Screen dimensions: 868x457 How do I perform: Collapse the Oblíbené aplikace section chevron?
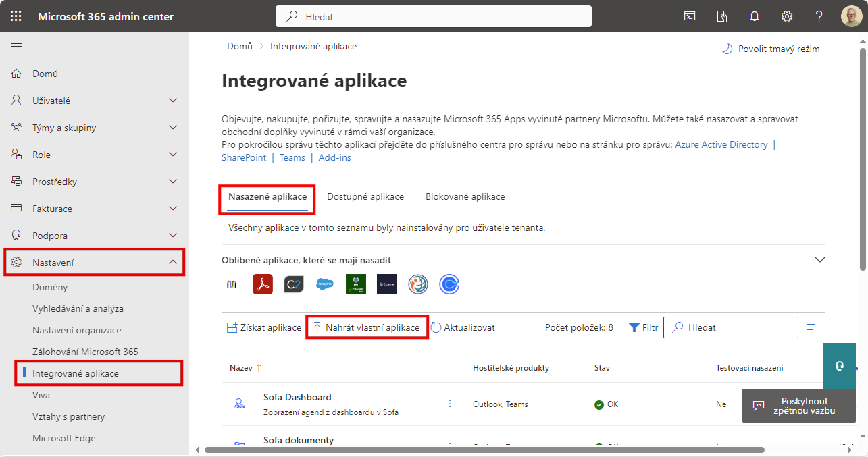point(820,260)
